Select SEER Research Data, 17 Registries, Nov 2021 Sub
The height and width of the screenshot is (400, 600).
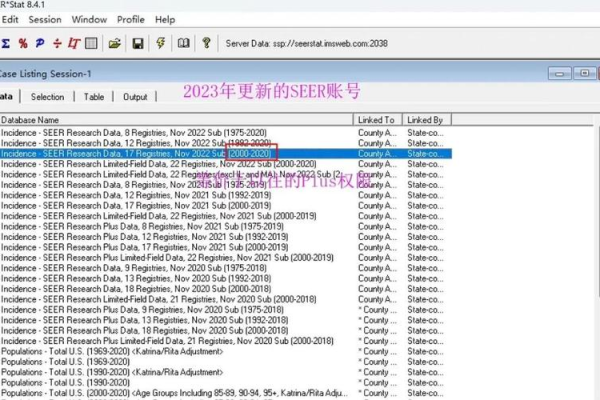point(226,206)
